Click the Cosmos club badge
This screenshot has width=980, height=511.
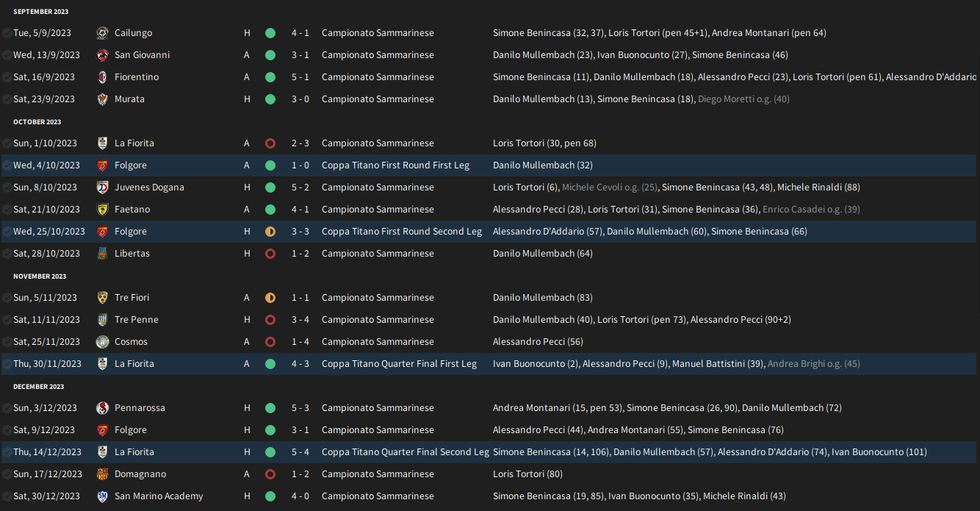(x=103, y=342)
